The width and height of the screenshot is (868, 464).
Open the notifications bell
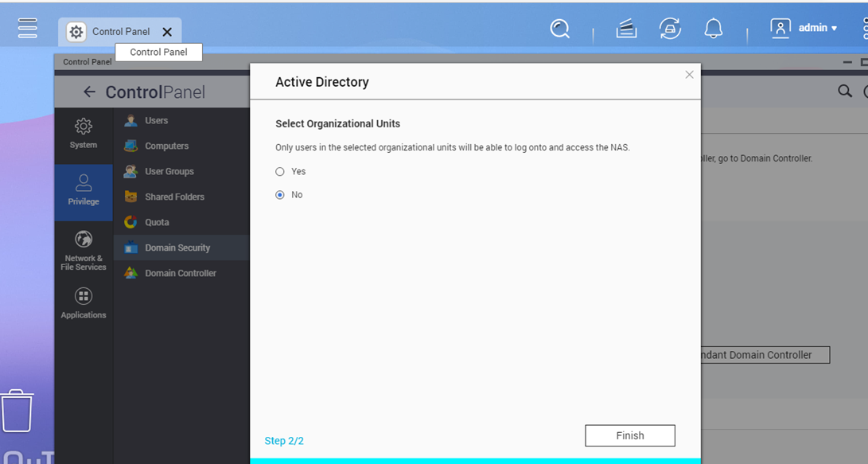713,28
